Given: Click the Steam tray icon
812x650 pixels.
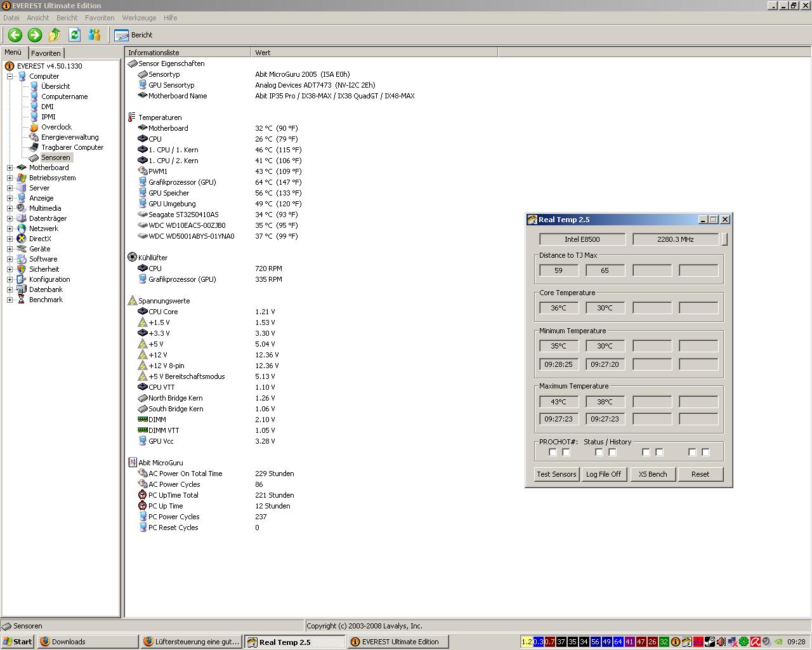Looking at the screenshot, I should coord(710,642).
